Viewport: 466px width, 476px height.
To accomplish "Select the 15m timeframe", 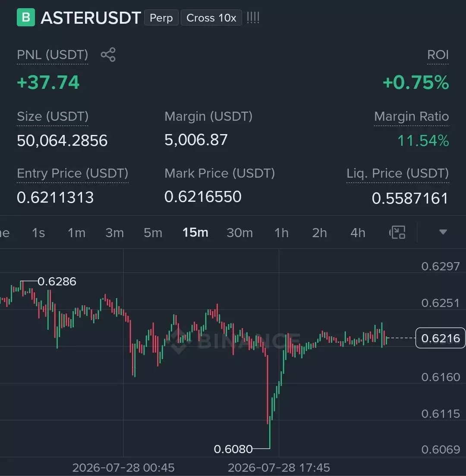I will click(x=195, y=232).
